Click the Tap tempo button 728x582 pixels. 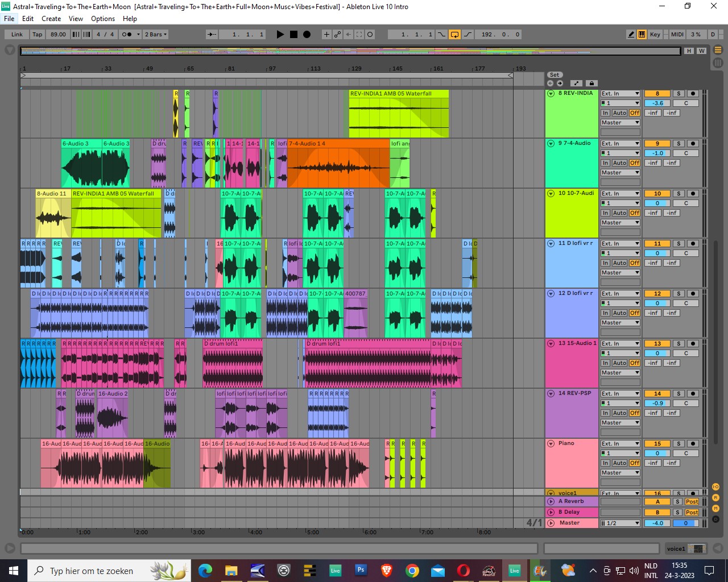click(x=38, y=35)
